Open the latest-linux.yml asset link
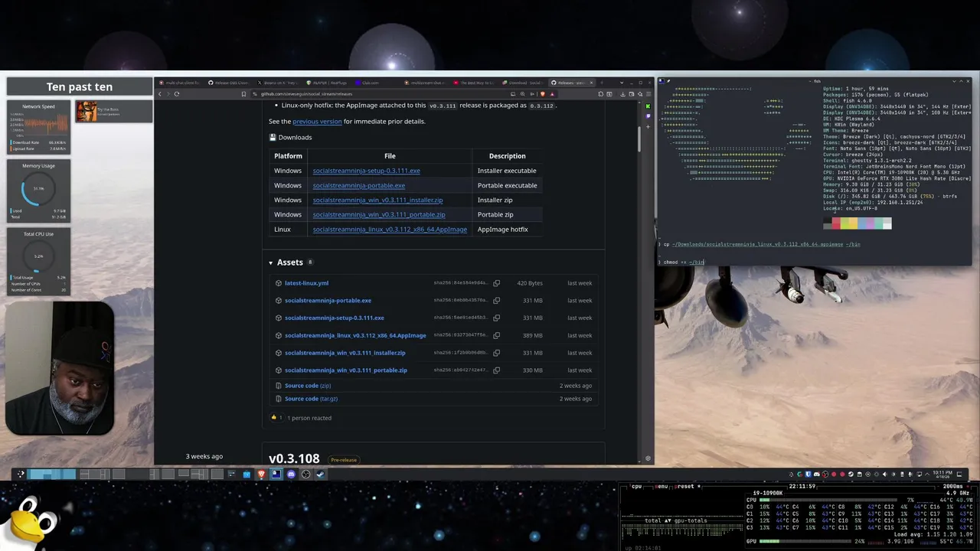Screen dimensions: 980x551 [306, 283]
